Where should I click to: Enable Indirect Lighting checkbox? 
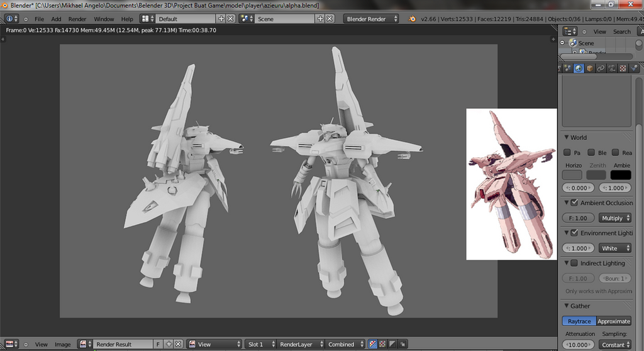(574, 263)
